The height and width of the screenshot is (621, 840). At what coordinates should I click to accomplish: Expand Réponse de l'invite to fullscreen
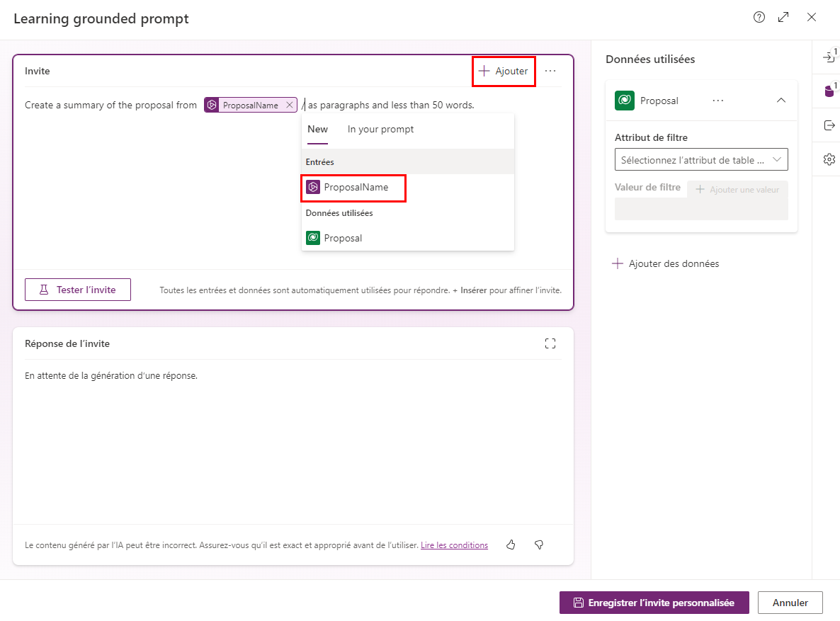(550, 343)
